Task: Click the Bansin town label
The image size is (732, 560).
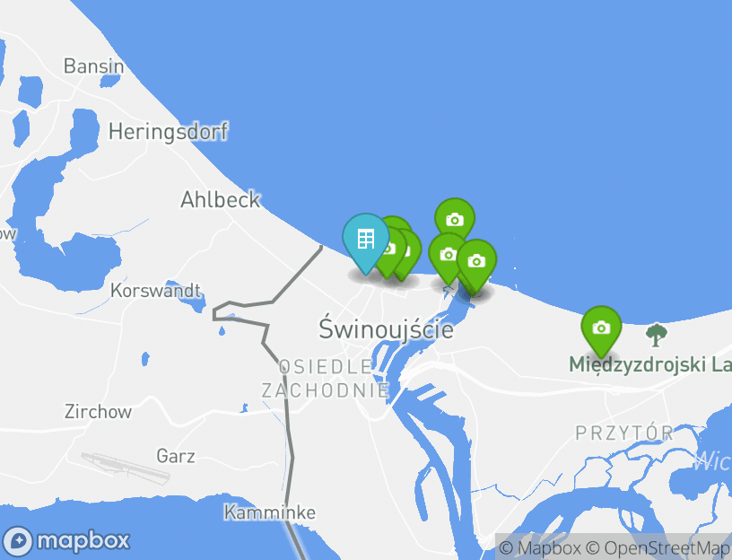Action: pyautogui.click(x=94, y=66)
